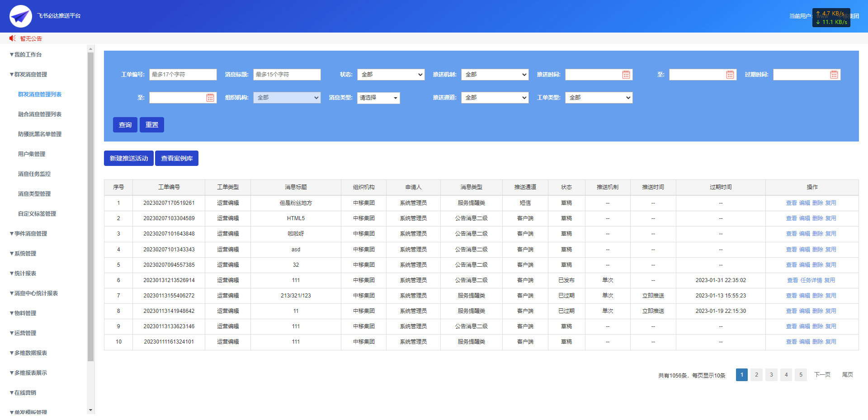Viewport: 868px width, 420px height.
Task: Click the paper plane platform logo
Action: [x=20, y=16]
